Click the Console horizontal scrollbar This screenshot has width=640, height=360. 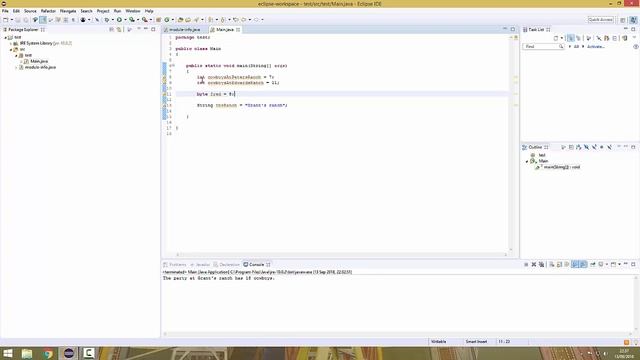pyautogui.click(x=398, y=334)
